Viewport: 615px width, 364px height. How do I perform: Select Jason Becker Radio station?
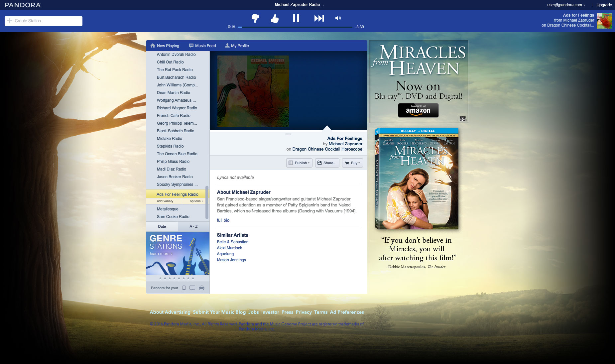coord(175,177)
